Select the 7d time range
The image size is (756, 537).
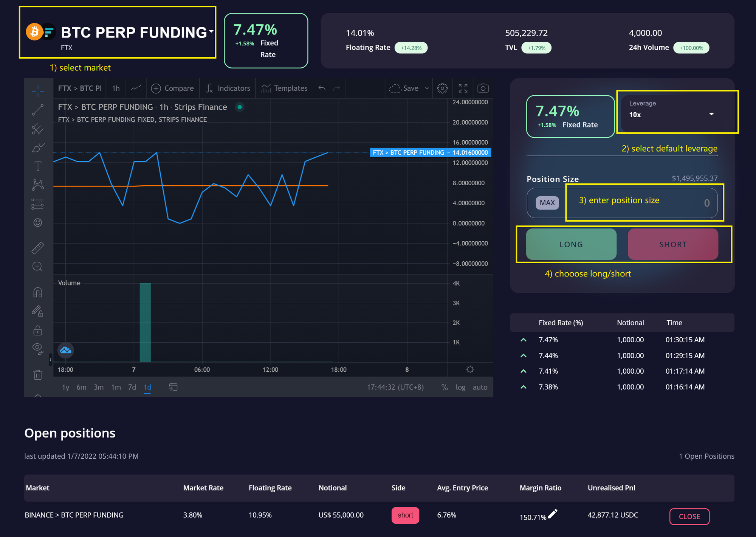pos(132,387)
